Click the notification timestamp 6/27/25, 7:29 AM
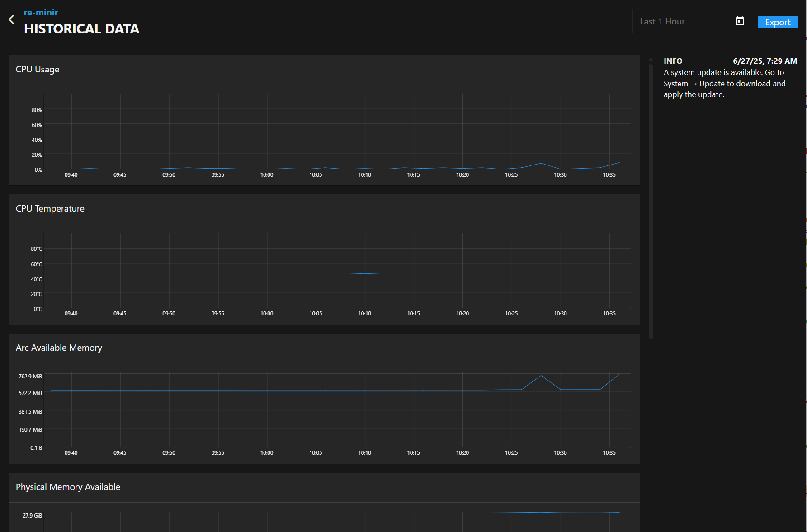The width and height of the screenshot is (807, 532). [765, 61]
